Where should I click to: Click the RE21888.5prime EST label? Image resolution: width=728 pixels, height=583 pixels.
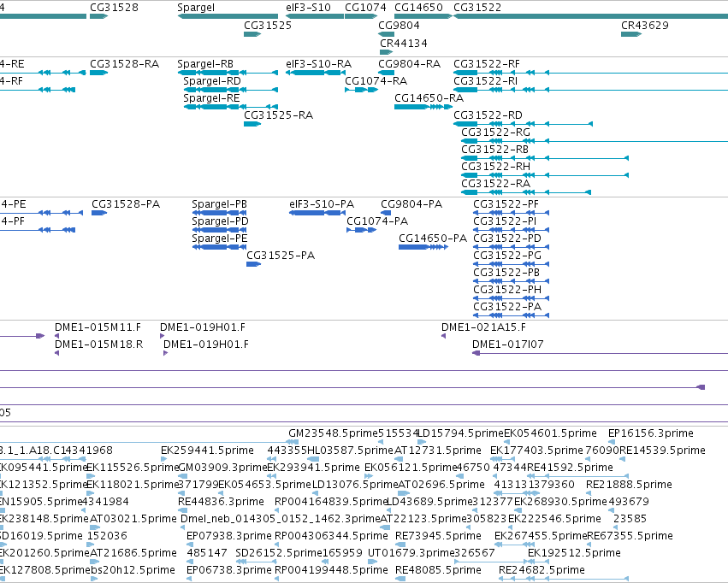(629, 485)
